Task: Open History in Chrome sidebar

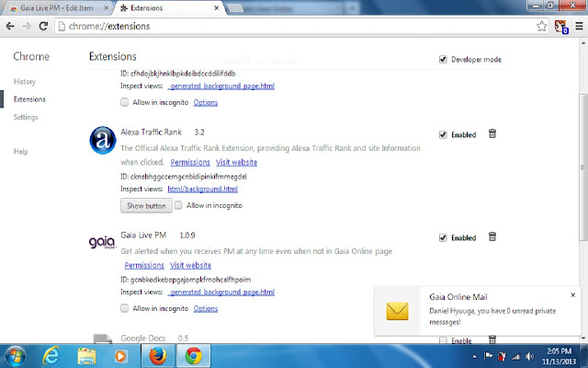Action: [x=25, y=82]
